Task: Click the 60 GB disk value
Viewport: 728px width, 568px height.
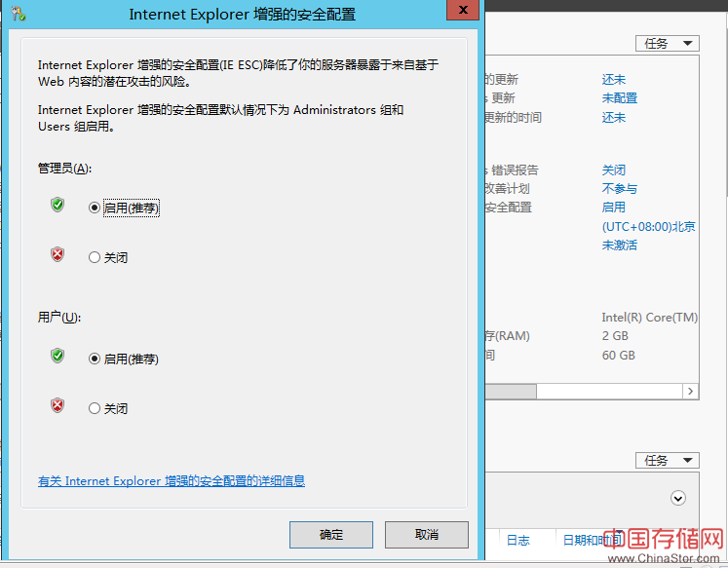Action: tap(619, 356)
